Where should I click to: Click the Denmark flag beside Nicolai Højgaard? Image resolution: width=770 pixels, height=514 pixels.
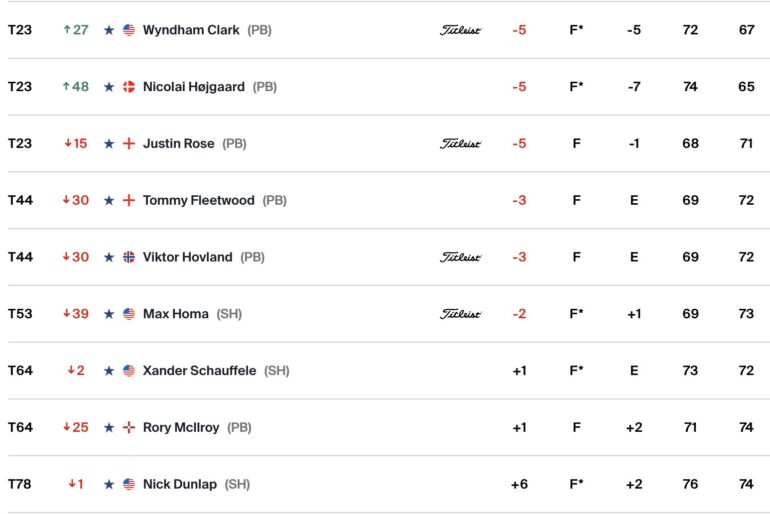tap(129, 87)
